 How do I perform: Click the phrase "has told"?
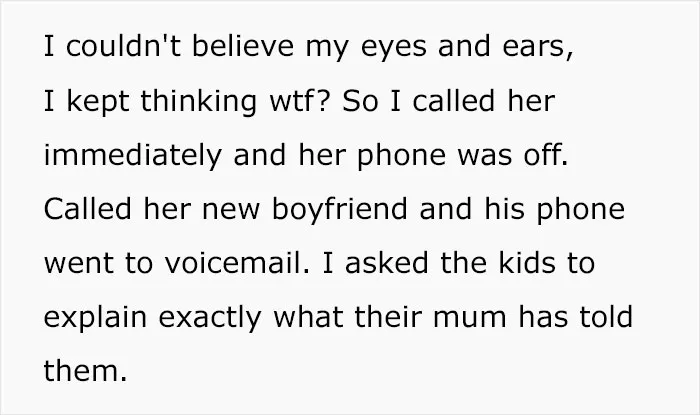pos(576,317)
